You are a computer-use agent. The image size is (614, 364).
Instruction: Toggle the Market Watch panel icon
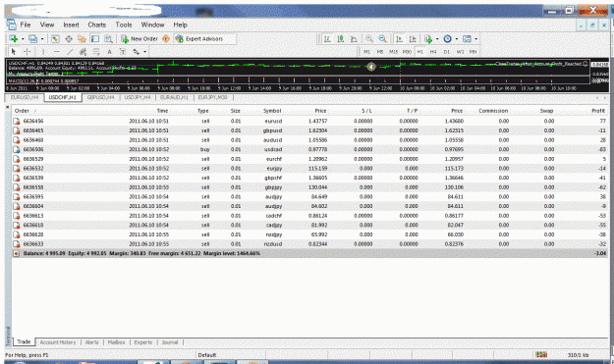point(55,38)
